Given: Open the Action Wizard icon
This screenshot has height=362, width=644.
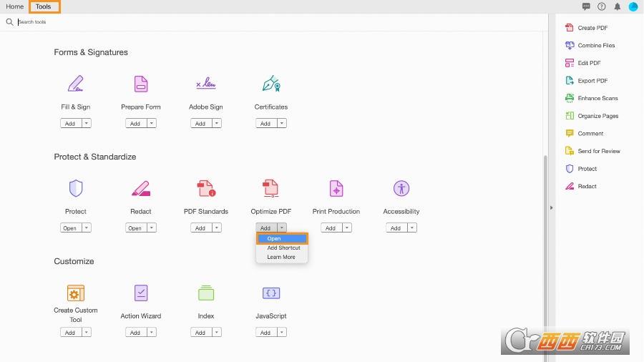Looking at the screenshot, I should (141, 293).
